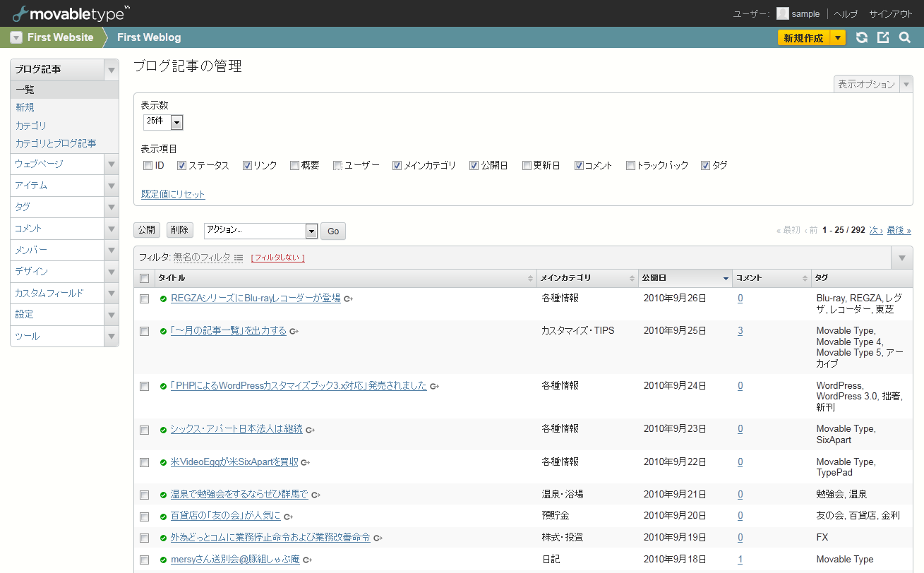Open カテゴリ in the sidebar
This screenshot has height=573, width=924.
click(31, 126)
